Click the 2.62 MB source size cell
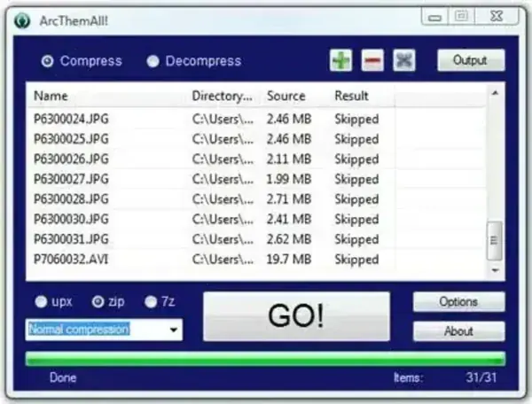This screenshot has height=404, width=532. pyautogui.click(x=289, y=239)
